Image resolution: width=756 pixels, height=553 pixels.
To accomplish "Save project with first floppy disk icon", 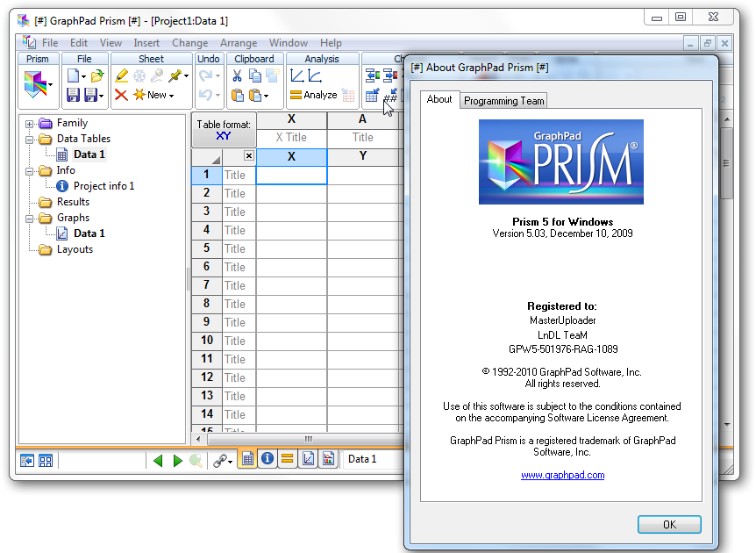I will [74, 95].
